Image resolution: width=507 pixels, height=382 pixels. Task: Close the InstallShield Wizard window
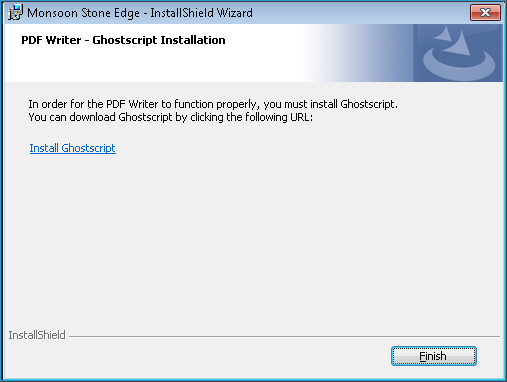tap(485, 13)
